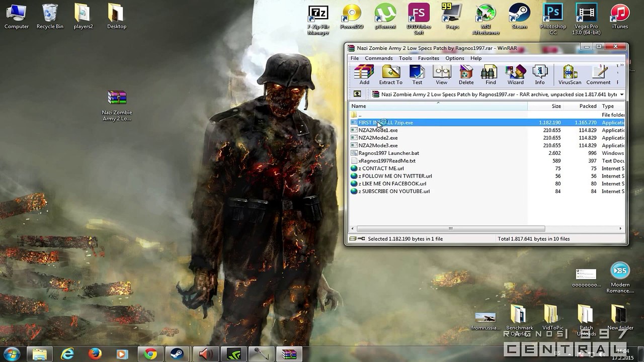Open the Help menu
Image resolution: width=644 pixels, height=362 pixels.
[476, 58]
